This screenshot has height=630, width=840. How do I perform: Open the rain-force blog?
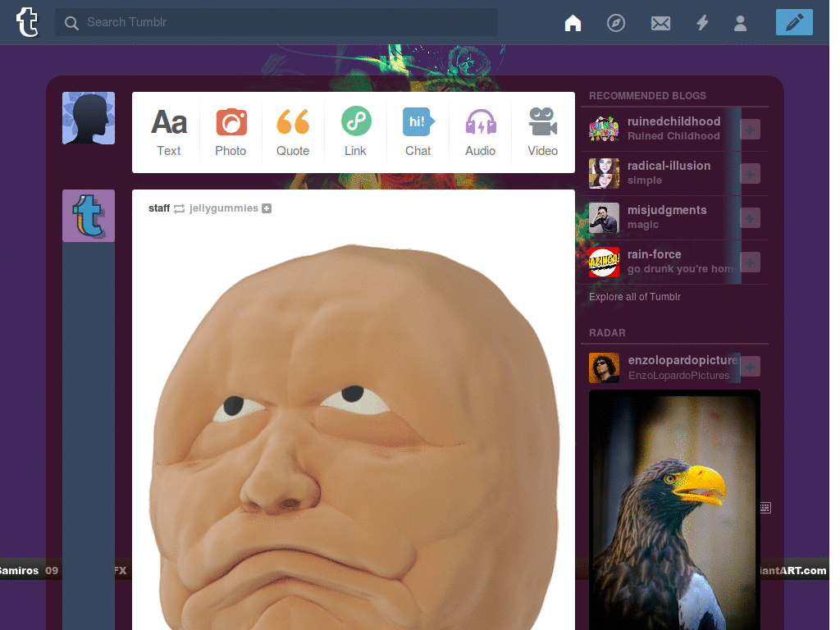(x=654, y=254)
